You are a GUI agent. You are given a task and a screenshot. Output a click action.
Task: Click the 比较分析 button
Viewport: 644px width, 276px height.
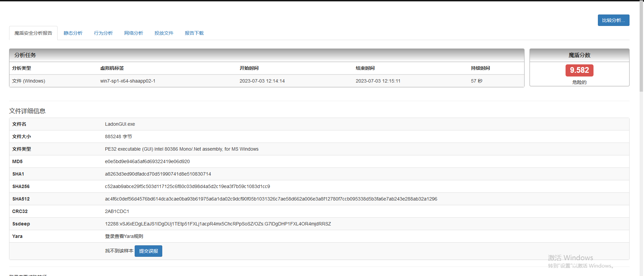pos(613,20)
